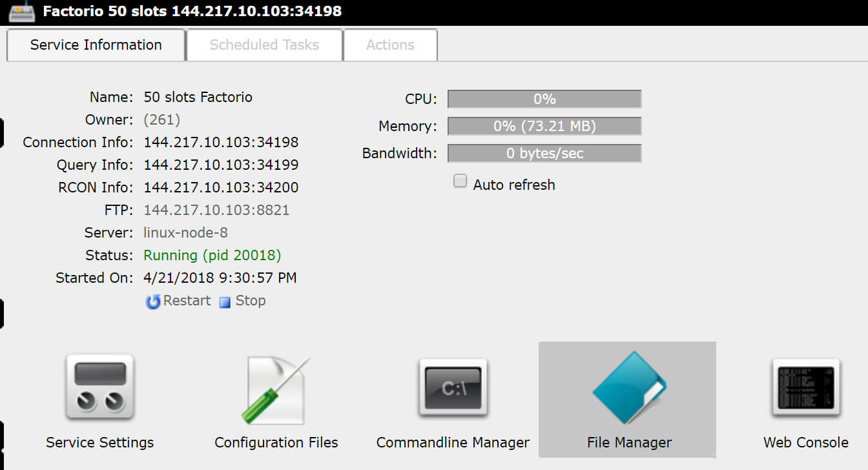Click the Running (pid 20018) status
Screen dimensions: 868x470
[212, 256]
